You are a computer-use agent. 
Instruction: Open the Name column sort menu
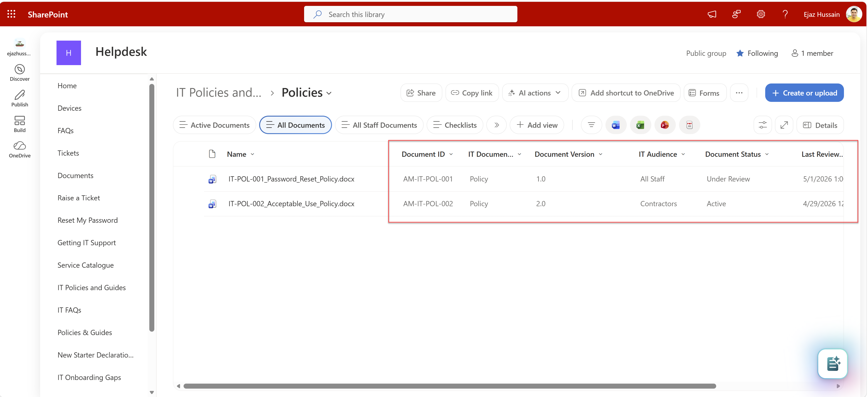click(252, 154)
